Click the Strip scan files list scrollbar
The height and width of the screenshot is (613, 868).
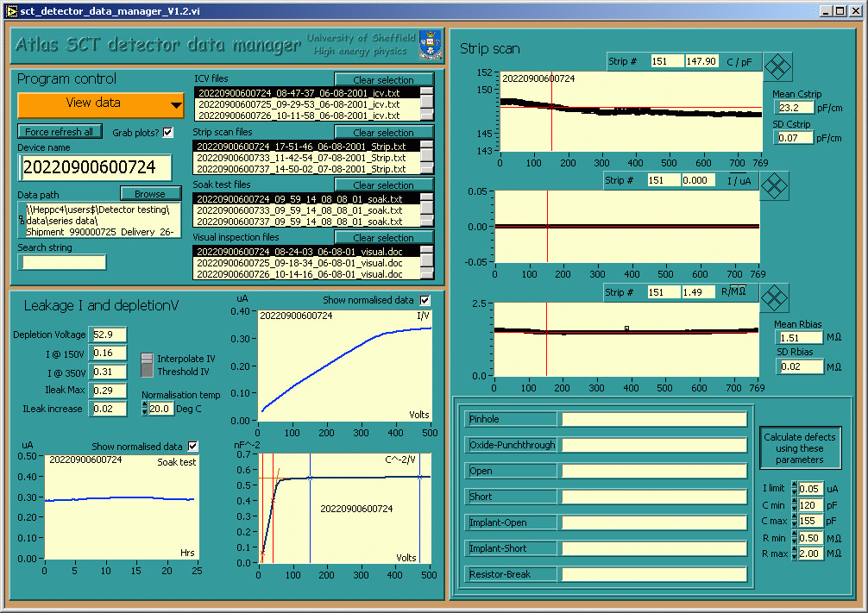[427, 158]
